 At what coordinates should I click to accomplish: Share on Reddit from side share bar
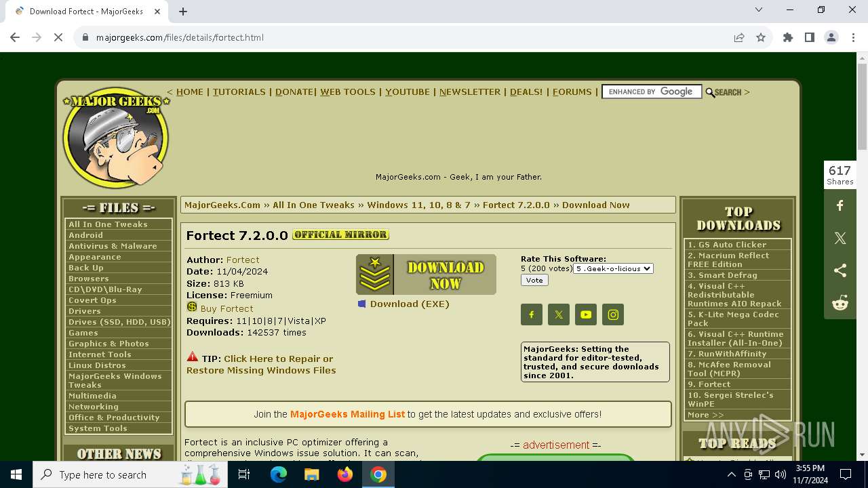(840, 303)
